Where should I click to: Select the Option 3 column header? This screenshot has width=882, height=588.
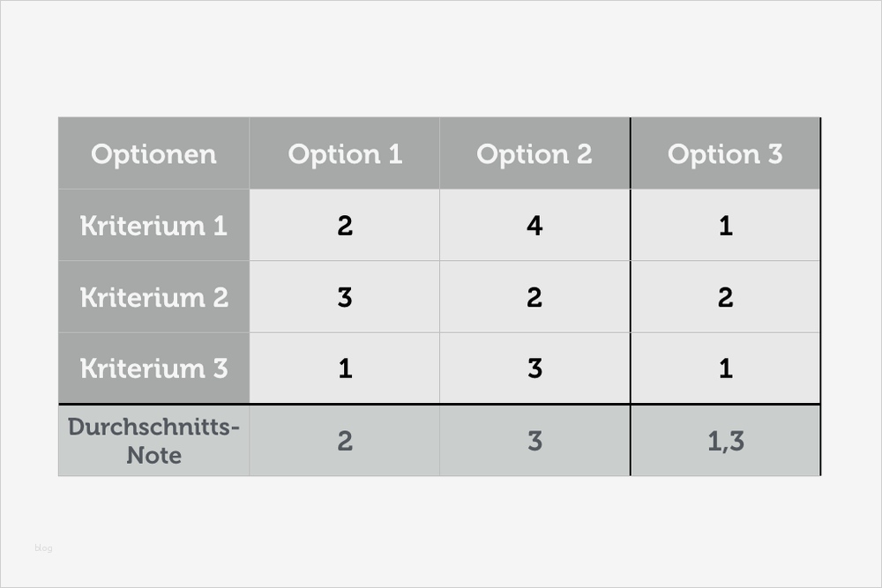[725, 154]
